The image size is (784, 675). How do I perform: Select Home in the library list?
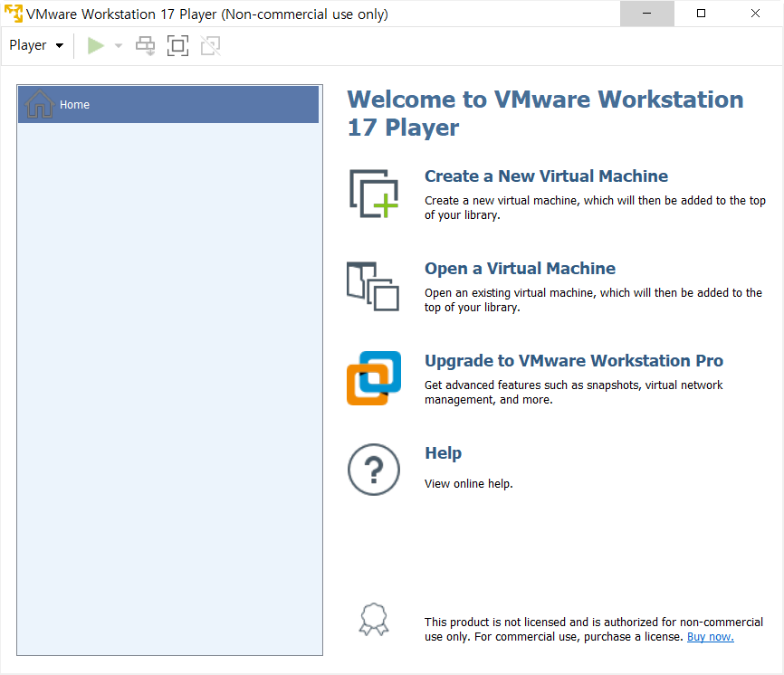(x=168, y=104)
